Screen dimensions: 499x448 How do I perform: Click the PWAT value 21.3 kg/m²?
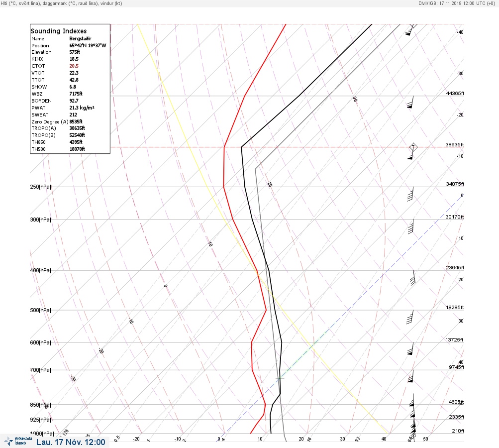pos(82,108)
